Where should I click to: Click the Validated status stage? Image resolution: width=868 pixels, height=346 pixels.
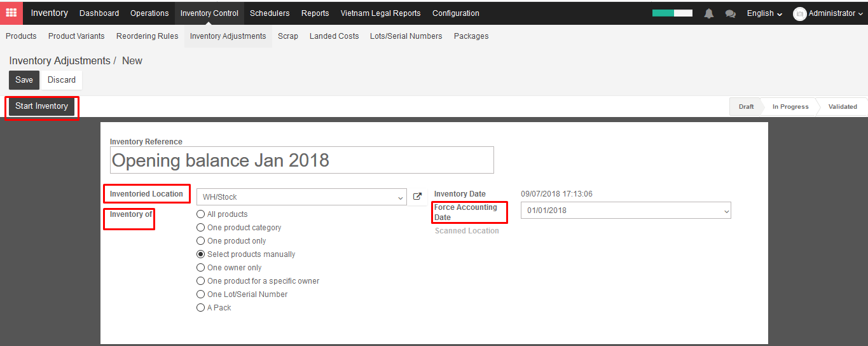click(843, 107)
